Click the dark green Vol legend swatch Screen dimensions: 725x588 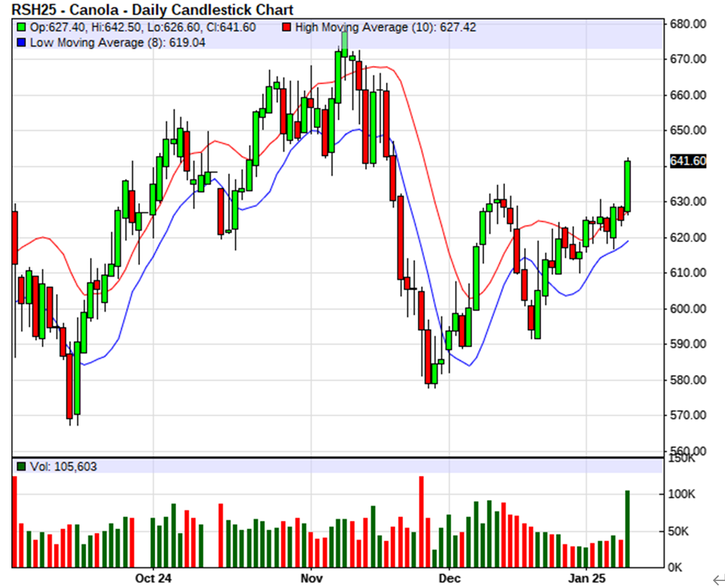pyautogui.click(x=22, y=467)
